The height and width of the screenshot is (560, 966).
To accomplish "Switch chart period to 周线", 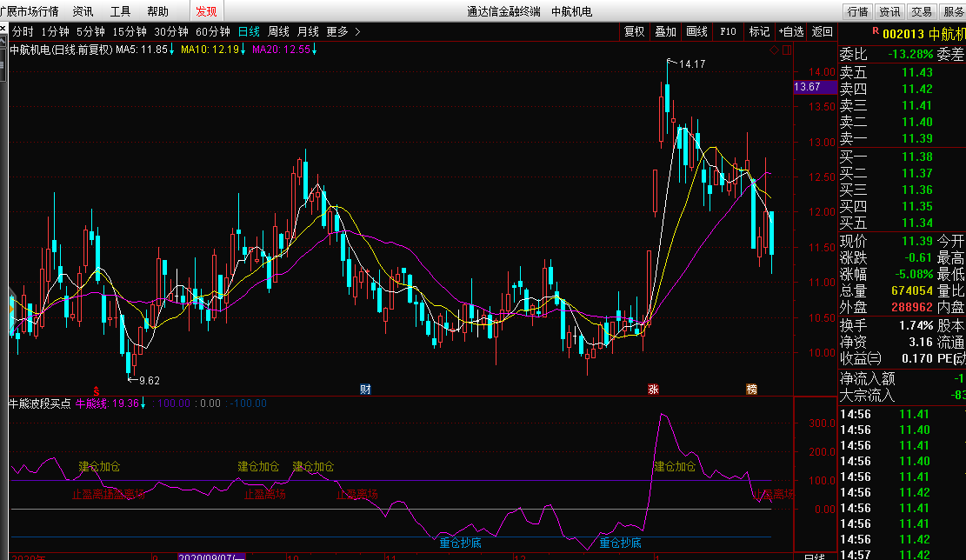I will pos(278,31).
